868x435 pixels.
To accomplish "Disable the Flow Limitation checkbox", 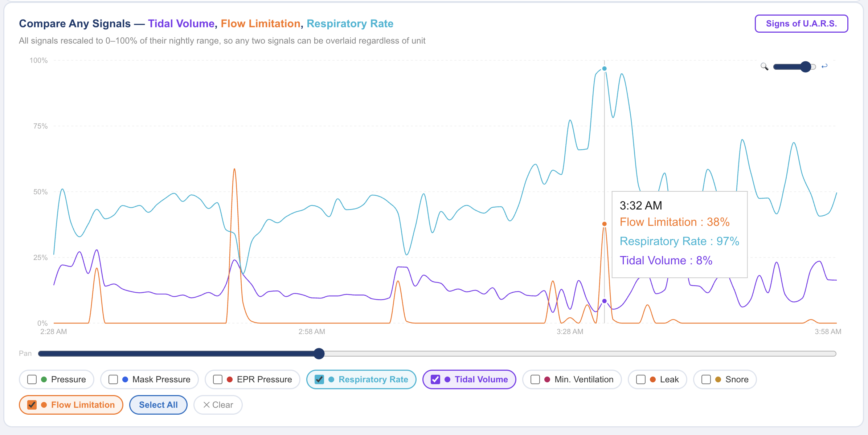I will (32, 404).
